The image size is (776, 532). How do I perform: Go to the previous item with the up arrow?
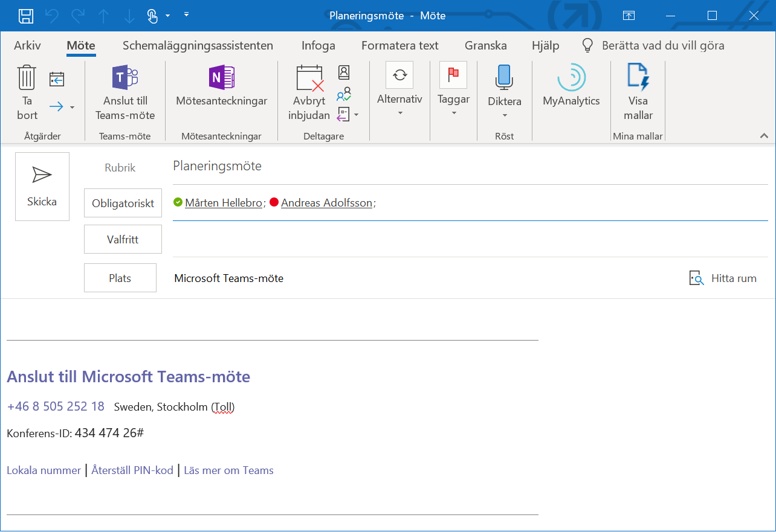point(103,16)
